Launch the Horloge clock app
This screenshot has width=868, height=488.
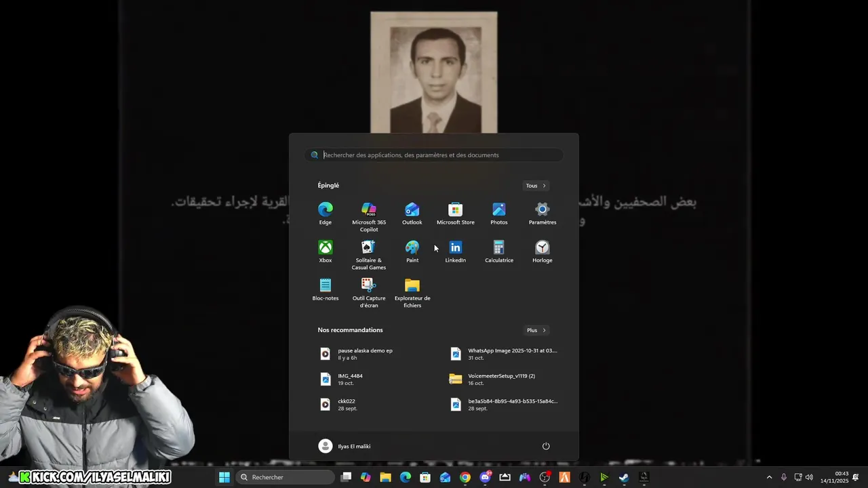542,251
